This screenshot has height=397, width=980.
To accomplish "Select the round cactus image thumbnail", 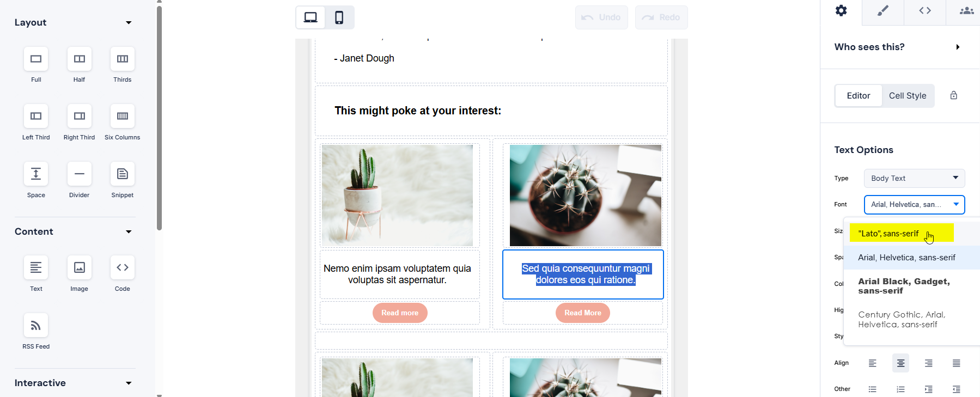I will 586,195.
